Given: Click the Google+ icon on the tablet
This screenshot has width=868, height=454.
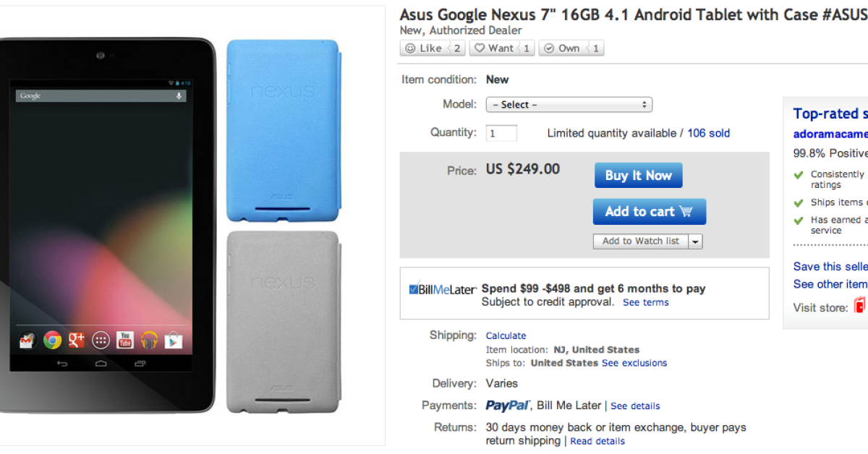Looking at the screenshot, I should 77,340.
